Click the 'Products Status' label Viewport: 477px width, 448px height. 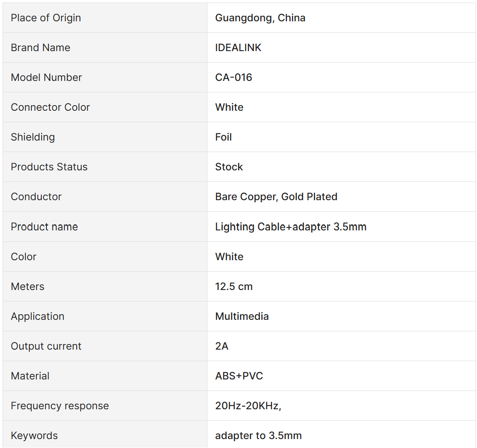point(49,167)
